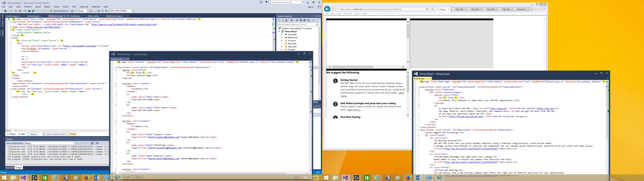Expand the App_Start folder node
The width and height of the screenshot is (644, 181).
[282, 46]
